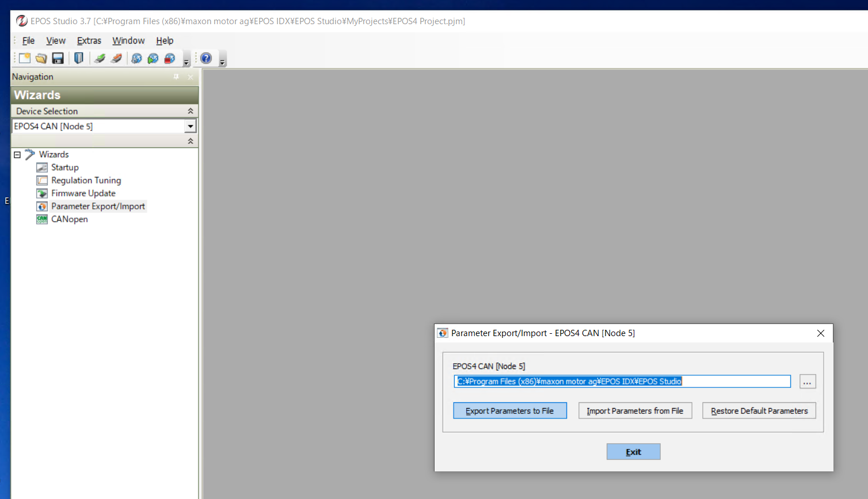Open main toolbar overflow options arrow
The height and width of the screenshot is (499, 868).
pos(186,60)
